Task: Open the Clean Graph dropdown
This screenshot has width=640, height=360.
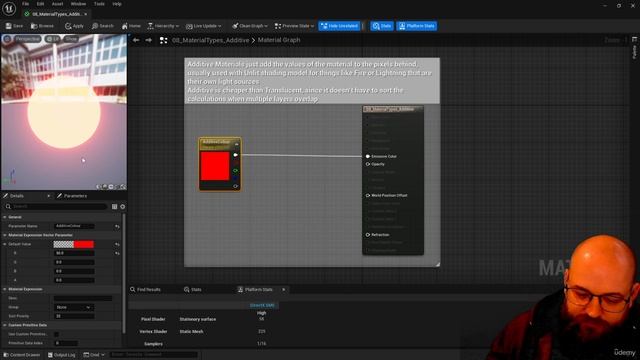Action: [250, 26]
